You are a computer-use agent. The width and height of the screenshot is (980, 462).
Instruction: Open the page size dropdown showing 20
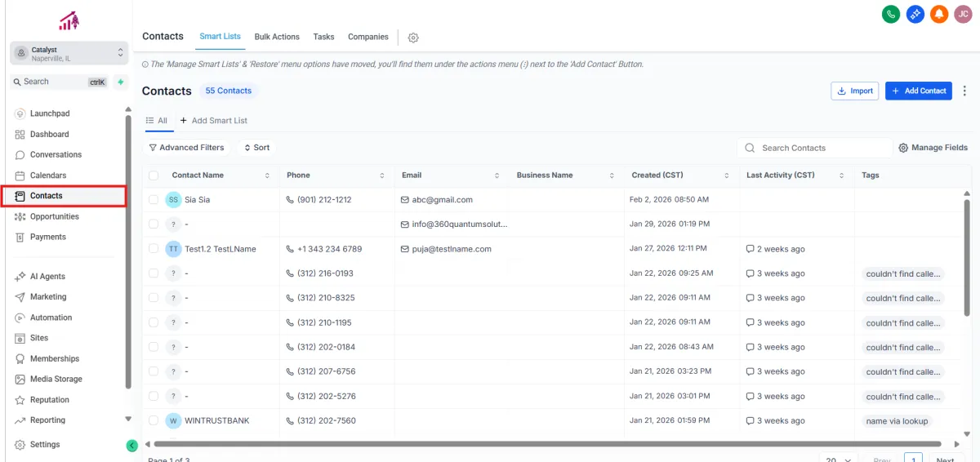pos(838,460)
